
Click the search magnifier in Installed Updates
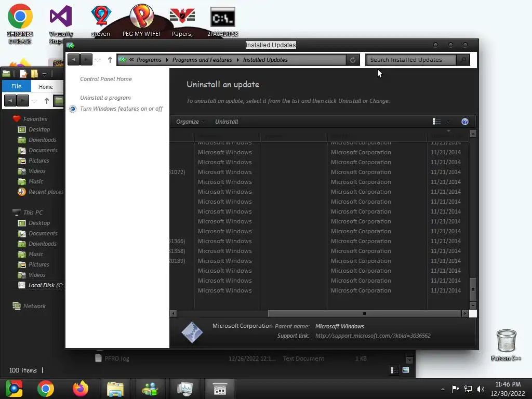point(463,60)
